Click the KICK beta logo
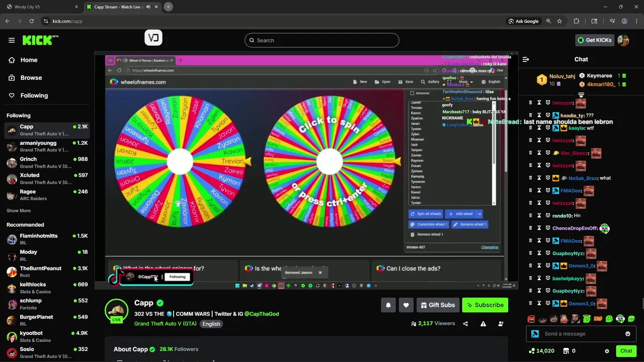The width and height of the screenshot is (644, 362). [40, 40]
